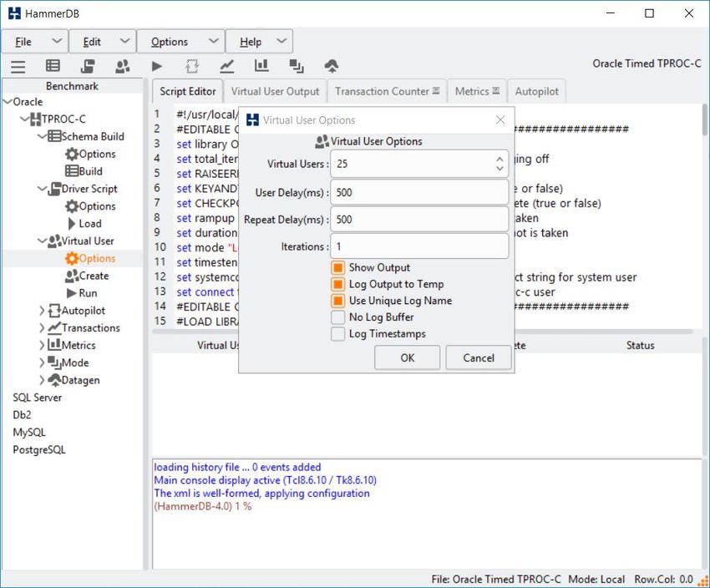Image resolution: width=710 pixels, height=588 pixels.
Task: Click the Build table icon in tree
Action: tap(72, 171)
